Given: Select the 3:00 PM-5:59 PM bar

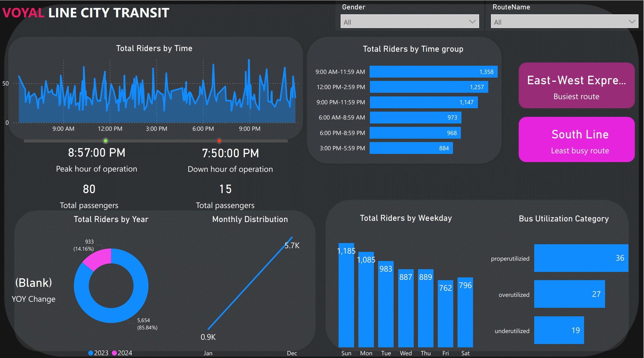Looking at the screenshot, I should pos(411,148).
